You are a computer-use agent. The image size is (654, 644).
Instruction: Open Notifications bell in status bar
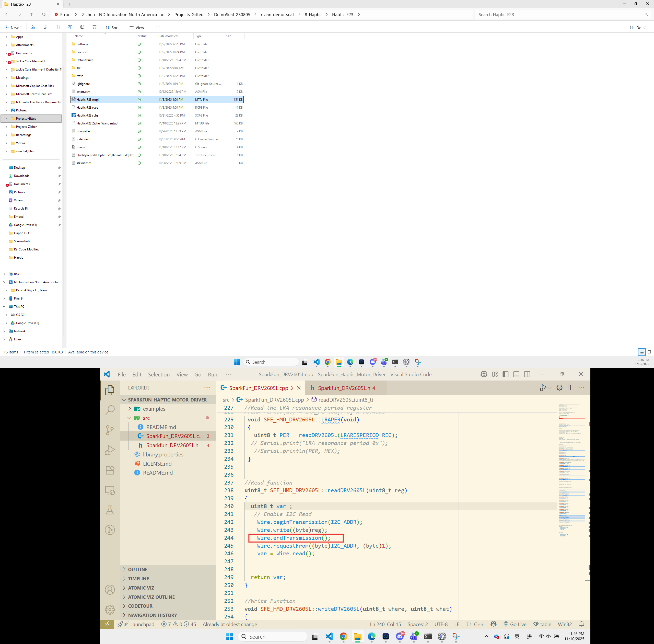pos(581,624)
